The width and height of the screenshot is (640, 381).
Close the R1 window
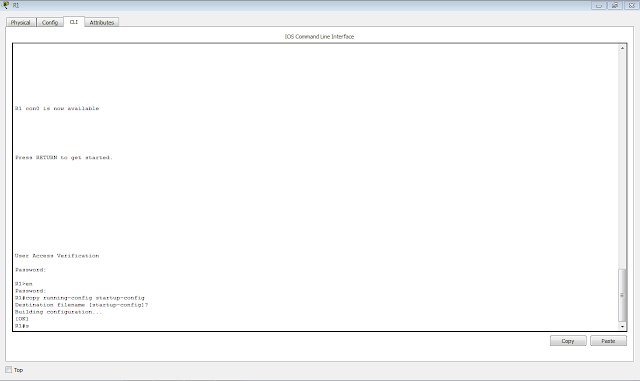tap(631, 5)
